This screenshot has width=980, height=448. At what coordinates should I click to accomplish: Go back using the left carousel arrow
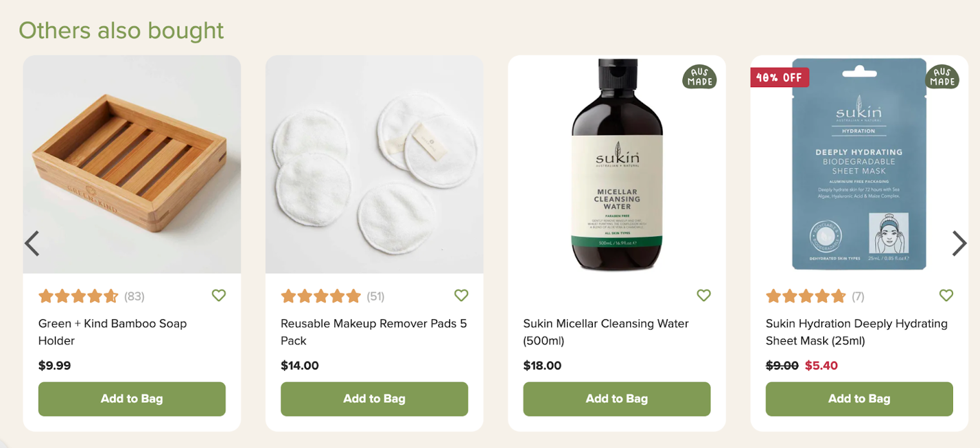32,243
